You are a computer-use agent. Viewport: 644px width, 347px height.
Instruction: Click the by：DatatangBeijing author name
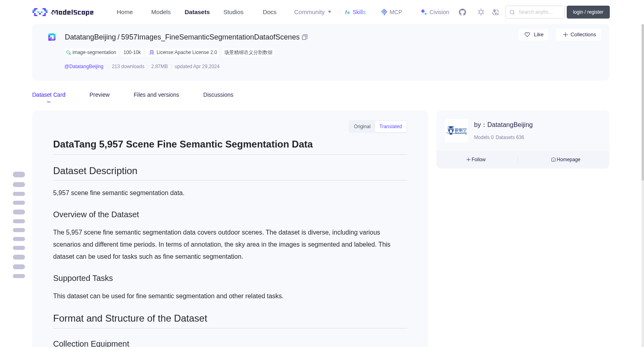pos(503,125)
